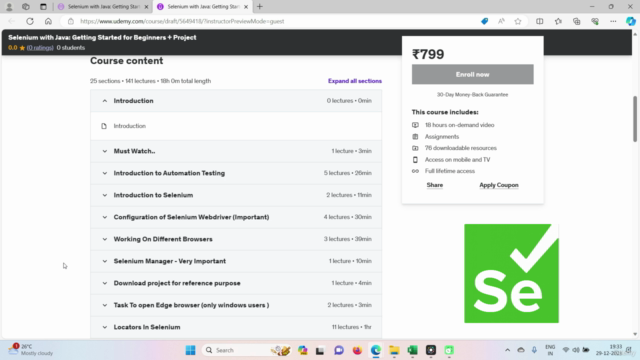Switch to the first Selenium with Java tab
Viewport: 640px width, 360px height.
(x=103, y=7)
